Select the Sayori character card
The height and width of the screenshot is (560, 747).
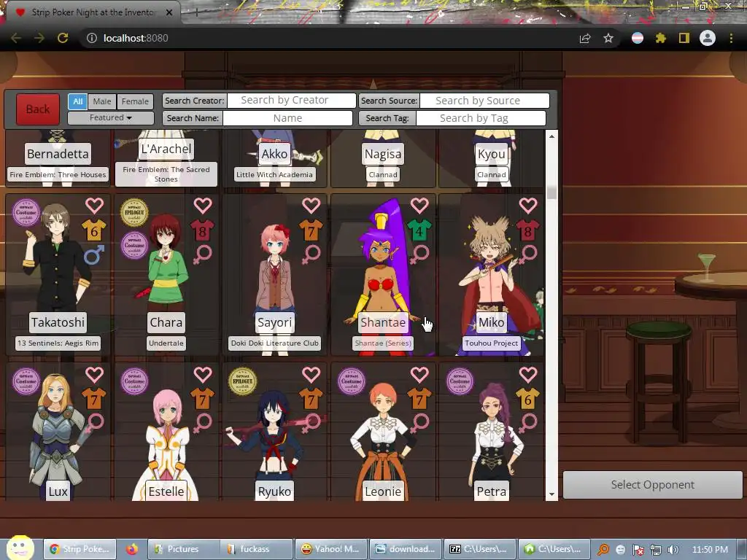274,275
